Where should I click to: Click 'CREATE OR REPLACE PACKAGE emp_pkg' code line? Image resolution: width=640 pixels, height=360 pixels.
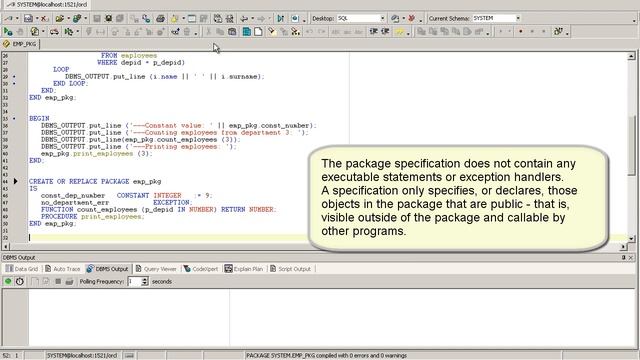coord(95,181)
